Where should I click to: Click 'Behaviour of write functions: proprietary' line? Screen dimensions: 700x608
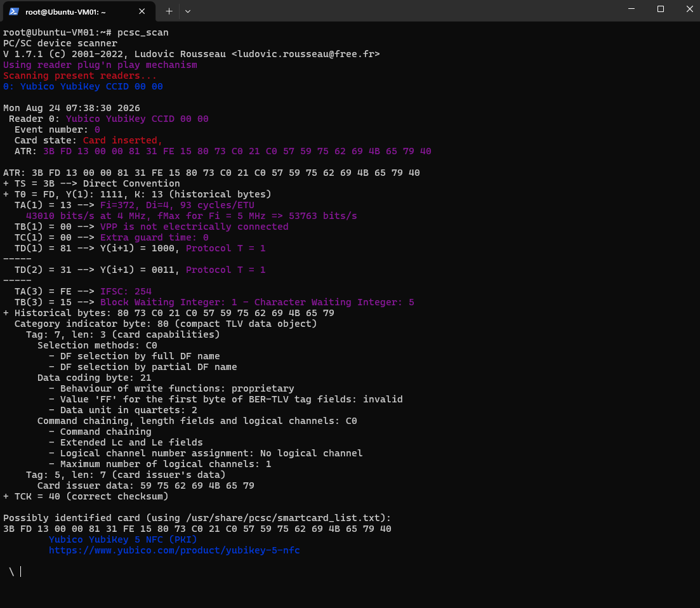click(x=171, y=389)
